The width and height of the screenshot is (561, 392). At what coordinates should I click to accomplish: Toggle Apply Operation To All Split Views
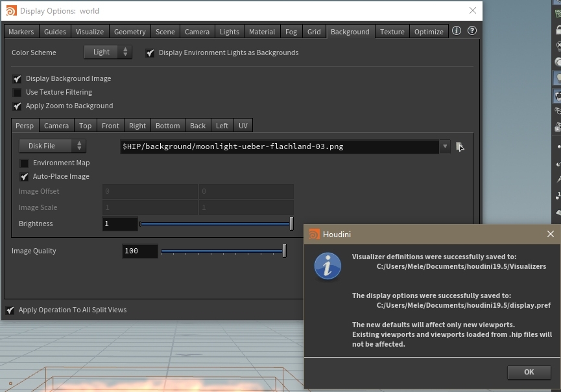10,310
